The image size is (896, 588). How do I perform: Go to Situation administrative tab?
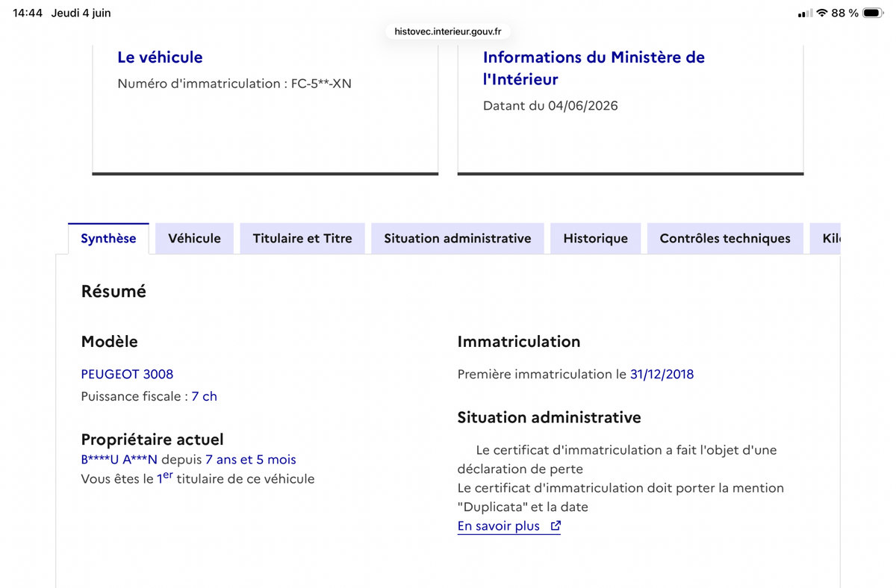pyautogui.click(x=458, y=239)
